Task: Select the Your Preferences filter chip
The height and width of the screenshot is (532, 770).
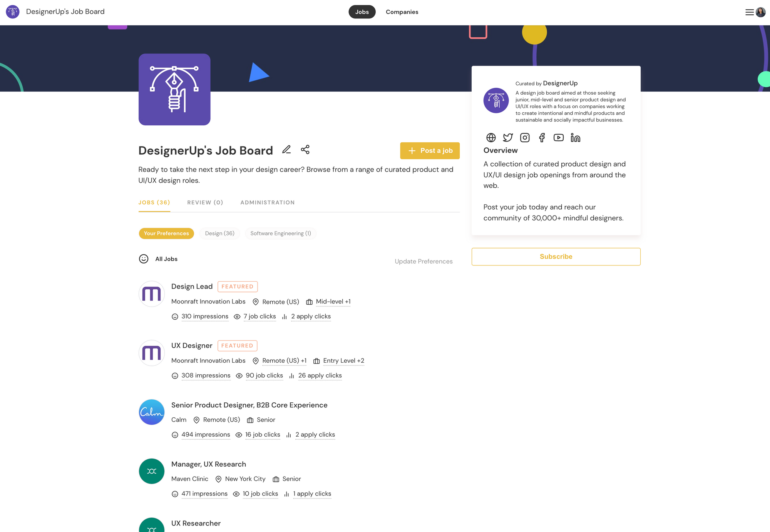Action: (166, 233)
